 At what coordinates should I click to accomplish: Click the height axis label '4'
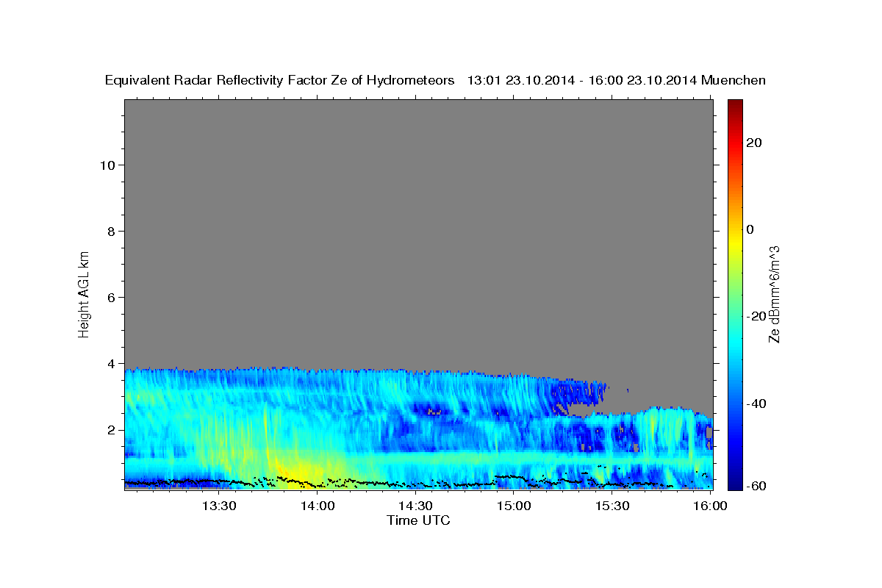coord(111,363)
